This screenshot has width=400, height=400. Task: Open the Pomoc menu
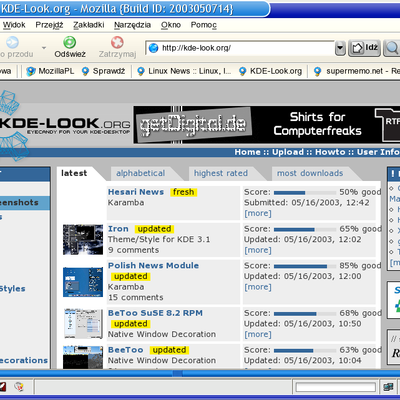click(204, 25)
